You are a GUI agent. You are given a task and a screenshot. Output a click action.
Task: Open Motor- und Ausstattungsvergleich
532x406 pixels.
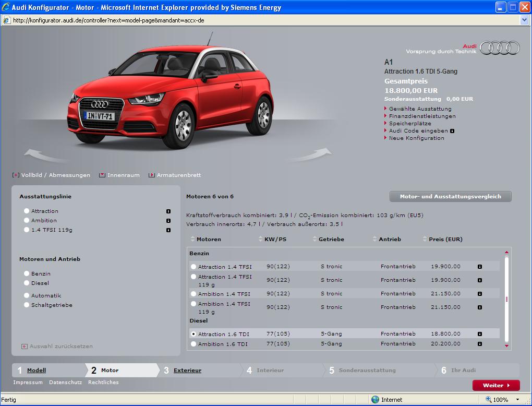(450, 197)
